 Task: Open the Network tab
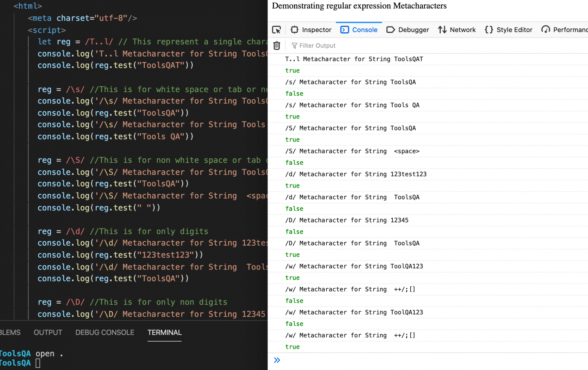pyautogui.click(x=457, y=30)
